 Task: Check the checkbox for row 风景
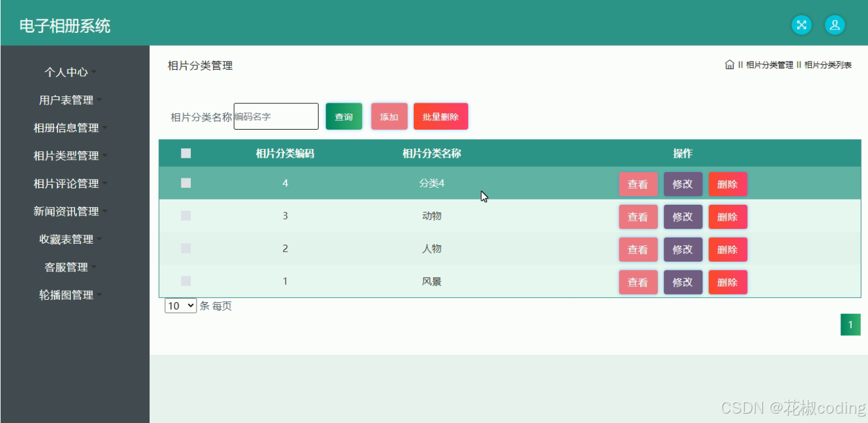pos(186,282)
